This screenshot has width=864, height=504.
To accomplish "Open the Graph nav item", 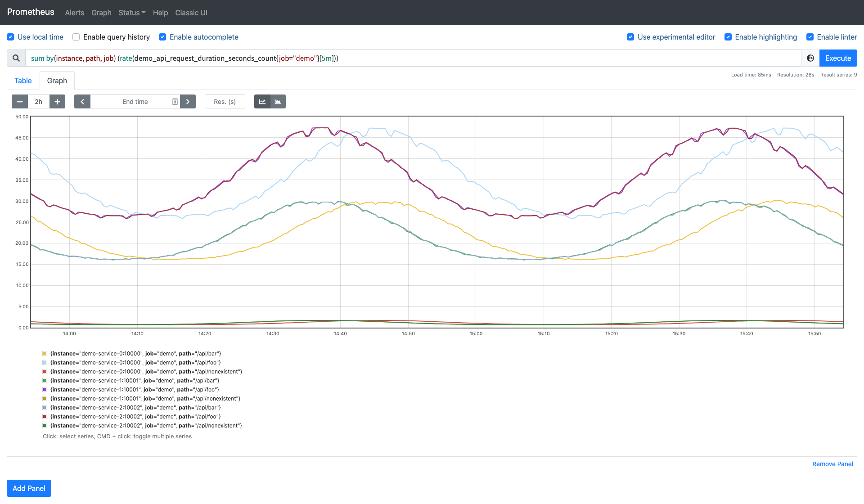I will [101, 13].
